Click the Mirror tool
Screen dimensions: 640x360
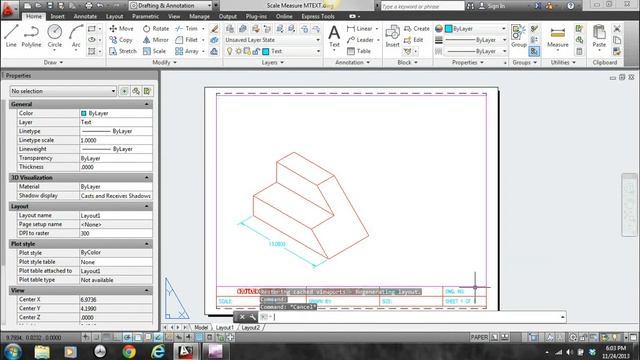point(156,40)
